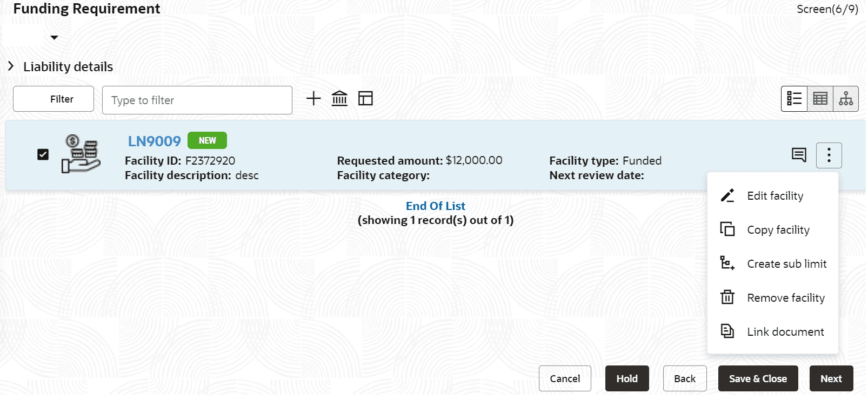Select Edit facility from menu

tap(774, 196)
